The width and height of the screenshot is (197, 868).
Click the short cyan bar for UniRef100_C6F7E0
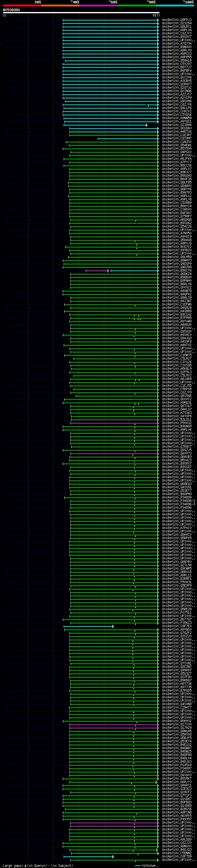point(89,626)
